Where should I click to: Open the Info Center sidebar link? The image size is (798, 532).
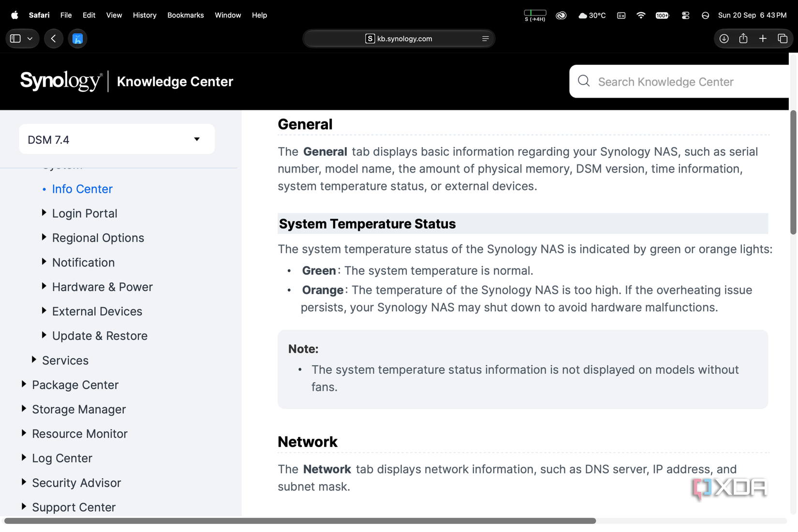coord(82,189)
